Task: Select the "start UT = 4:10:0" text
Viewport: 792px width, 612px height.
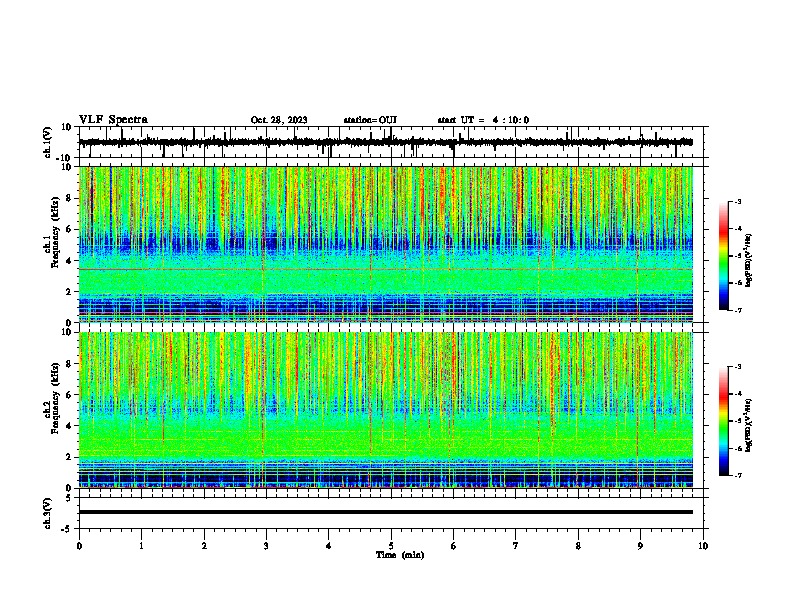Action: (x=483, y=120)
